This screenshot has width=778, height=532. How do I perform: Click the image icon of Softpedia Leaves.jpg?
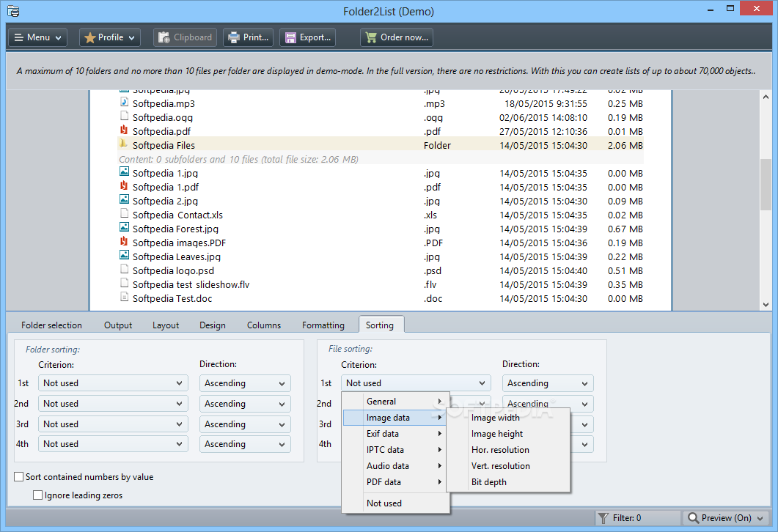point(124,255)
